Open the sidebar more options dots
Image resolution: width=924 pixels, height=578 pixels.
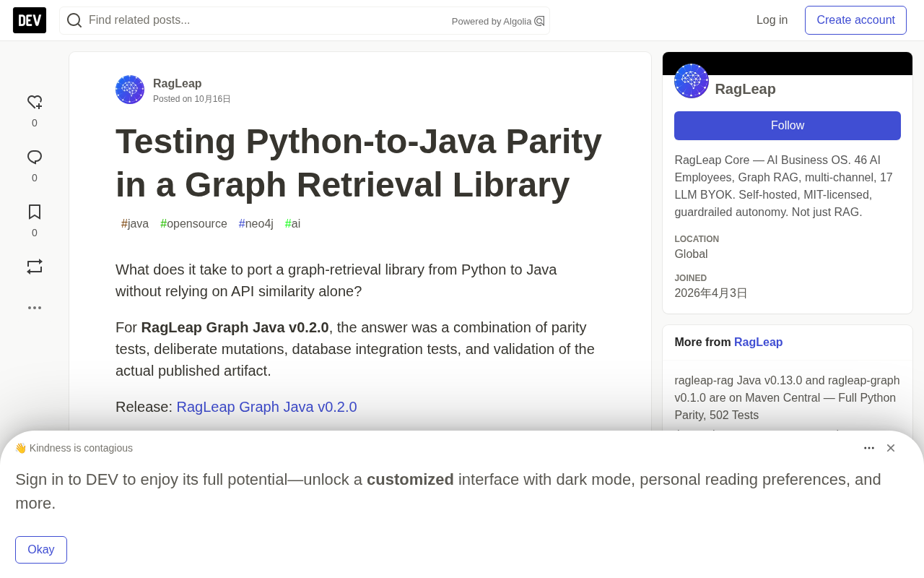tap(35, 308)
